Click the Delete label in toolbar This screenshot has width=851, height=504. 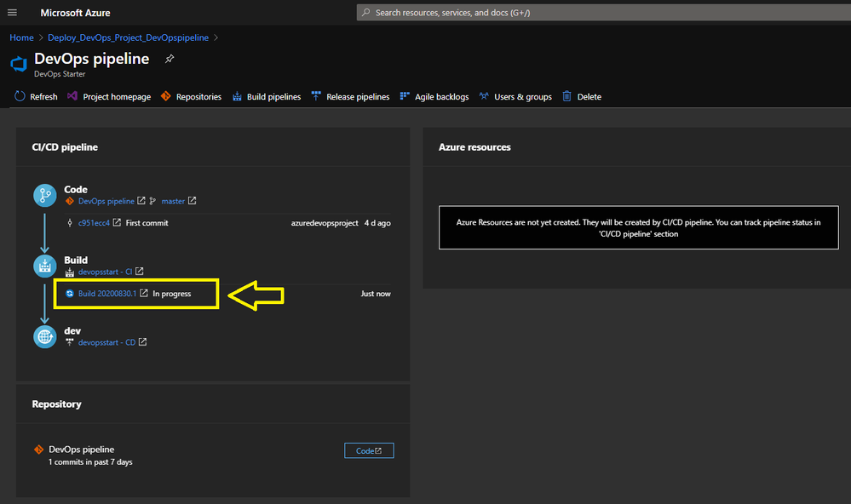pyautogui.click(x=589, y=96)
